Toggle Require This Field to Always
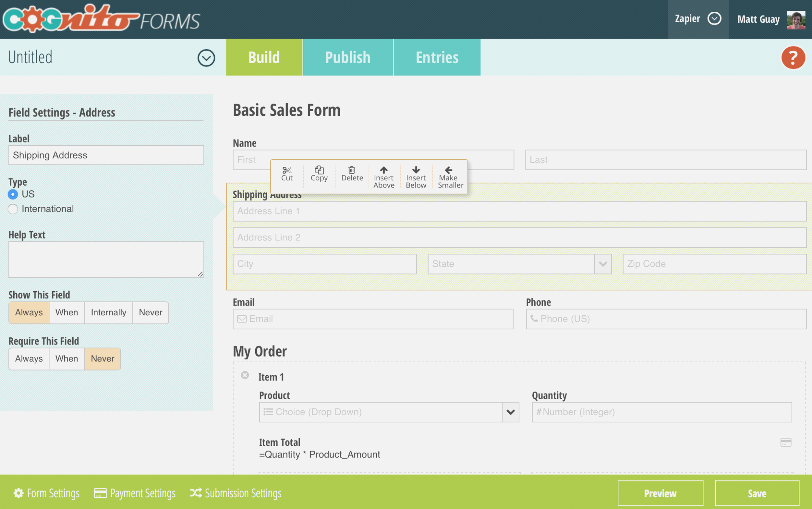The image size is (812, 509). pyautogui.click(x=28, y=358)
